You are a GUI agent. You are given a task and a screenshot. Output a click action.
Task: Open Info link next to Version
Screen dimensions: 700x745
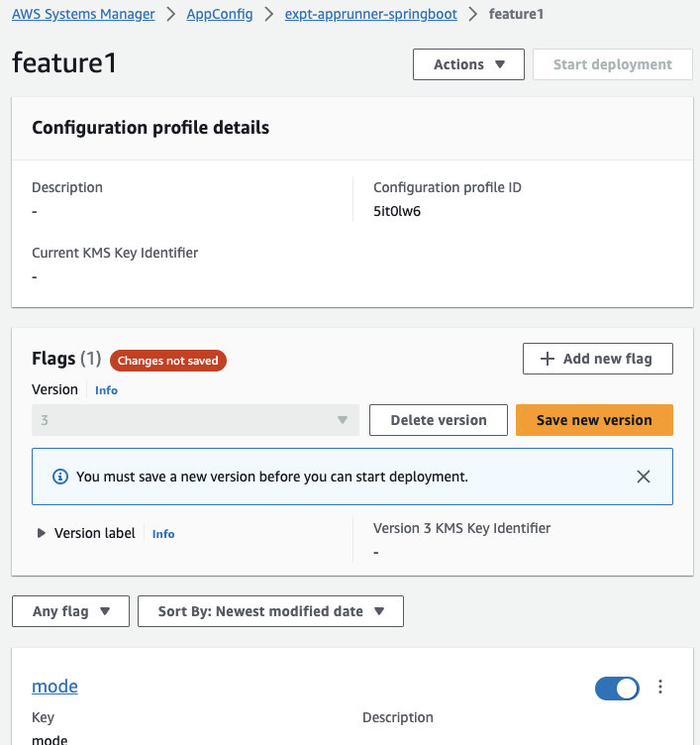106,390
